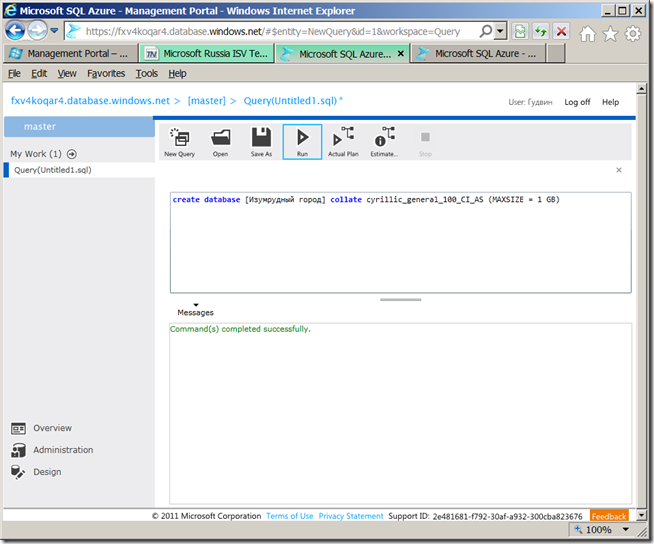This screenshot has height=544, width=654.
Task: Open the address bar search dropdown
Action: click(x=500, y=31)
